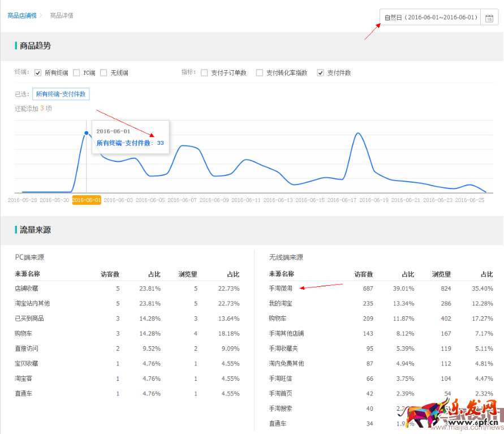Click the 直通车 entry in PC sources
This screenshot has width=504, height=434.
pos(23,393)
